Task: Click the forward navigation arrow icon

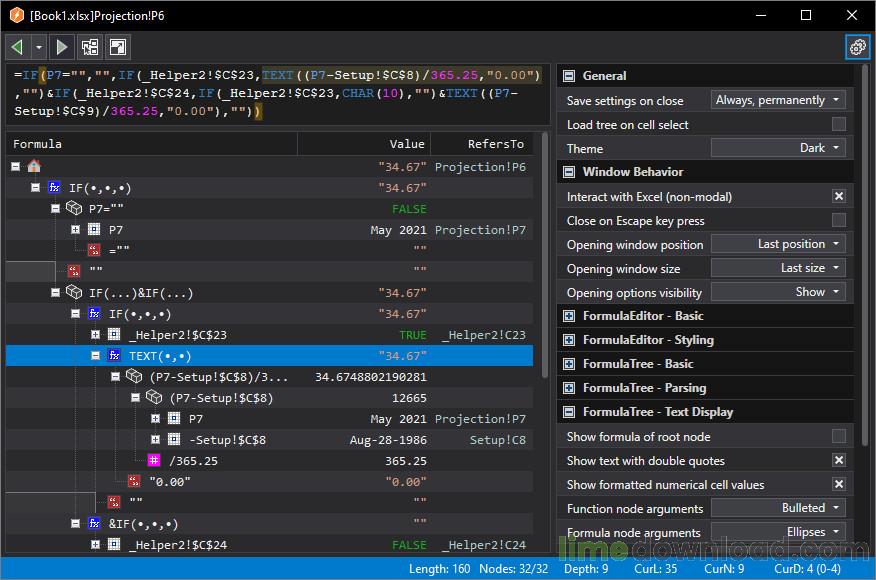Action: (62, 47)
